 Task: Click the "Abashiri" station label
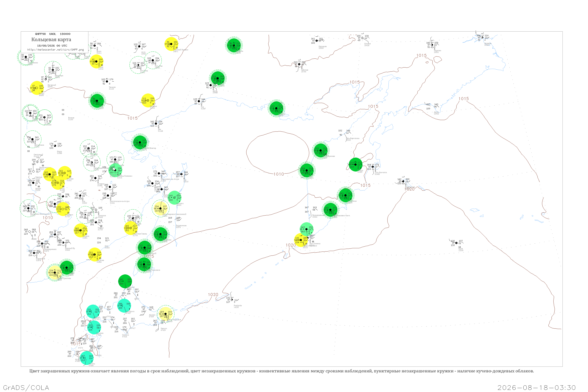click(152, 315)
